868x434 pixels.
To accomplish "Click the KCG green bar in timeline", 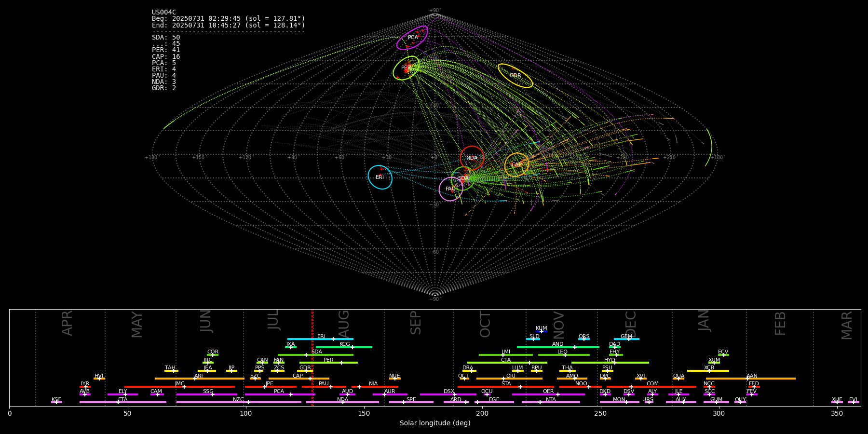I will 344,347.
